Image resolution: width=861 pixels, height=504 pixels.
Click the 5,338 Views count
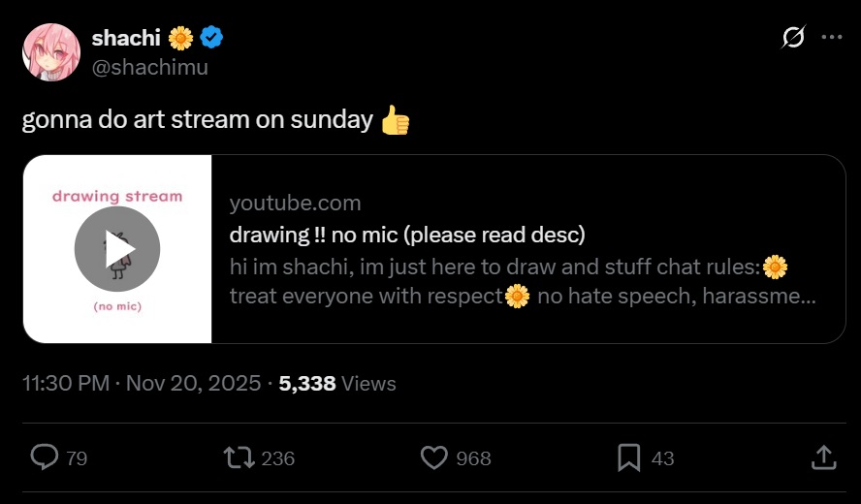336,384
